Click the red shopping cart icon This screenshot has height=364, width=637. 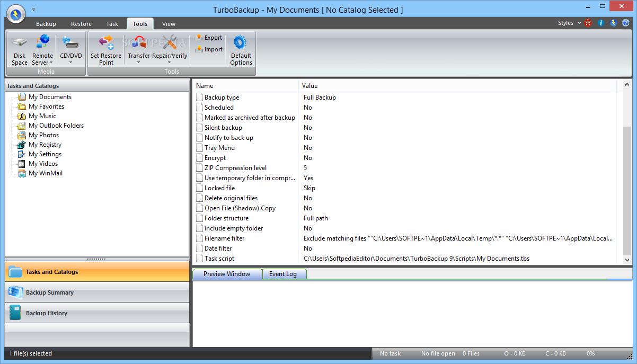pyautogui.click(x=588, y=23)
